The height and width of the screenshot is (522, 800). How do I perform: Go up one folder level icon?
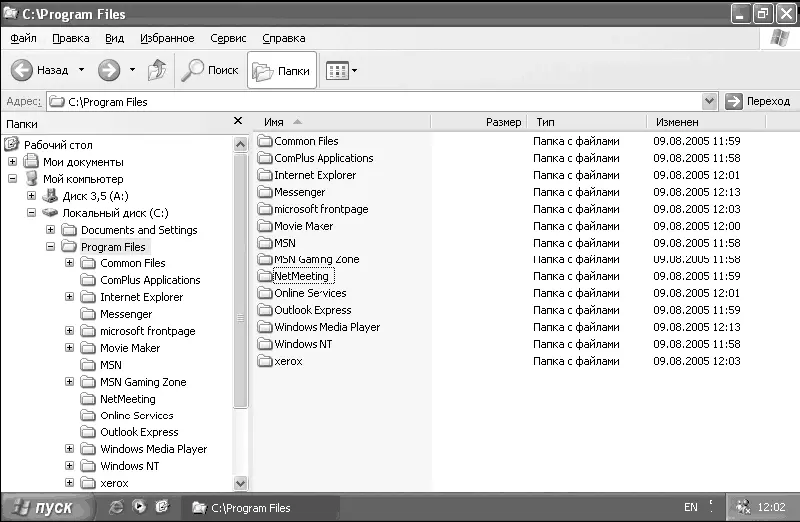click(x=156, y=70)
